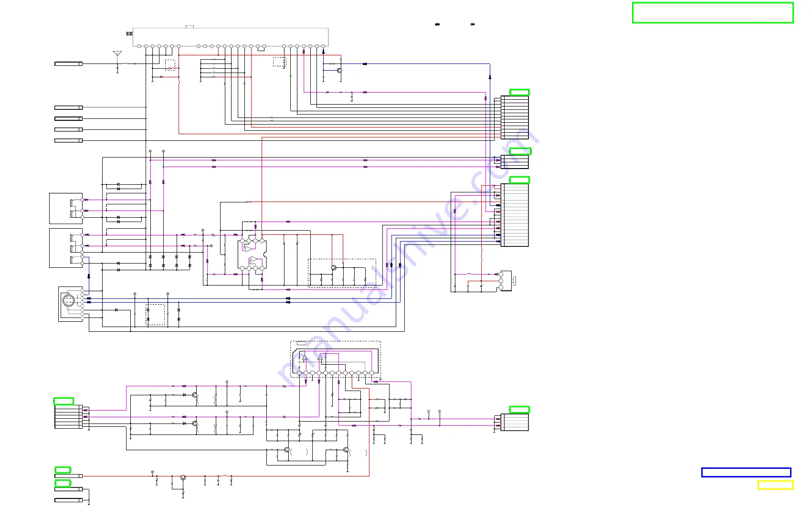Select the transistor on the bottom red power line
The height and width of the screenshot is (508, 812).
pos(183,477)
